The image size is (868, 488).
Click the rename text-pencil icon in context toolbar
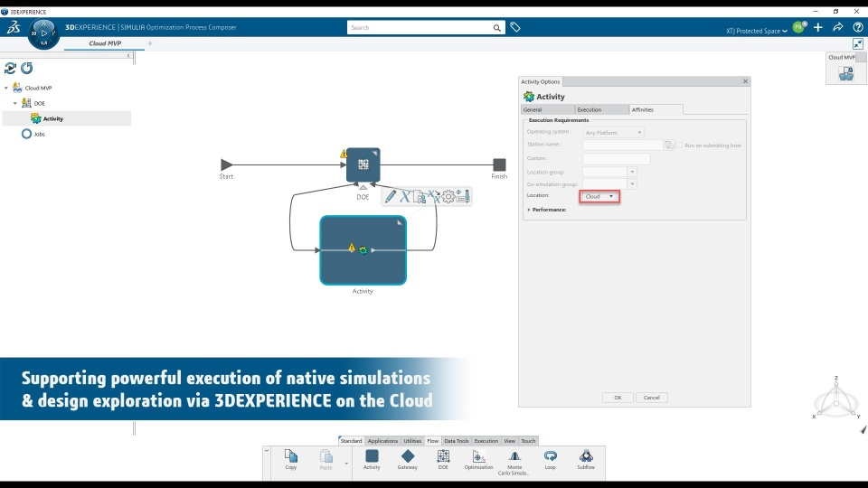coord(463,196)
